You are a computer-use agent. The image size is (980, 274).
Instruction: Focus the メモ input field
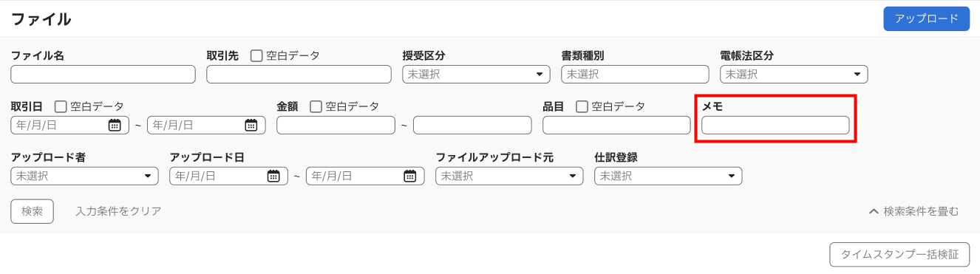tap(775, 125)
